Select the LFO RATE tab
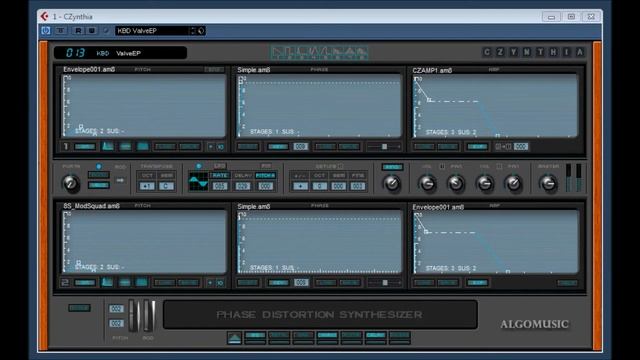 [x=220, y=176]
